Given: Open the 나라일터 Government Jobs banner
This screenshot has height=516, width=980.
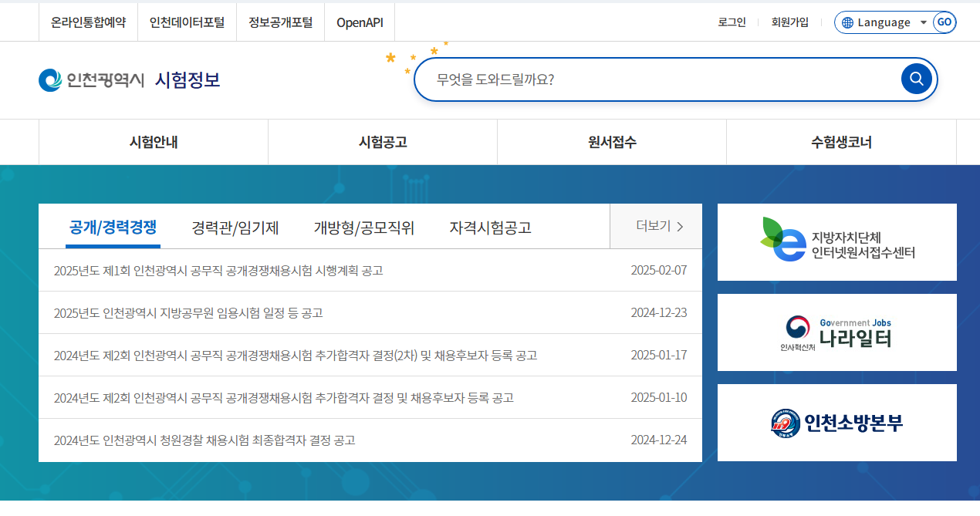Looking at the screenshot, I should tap(836, 332).
